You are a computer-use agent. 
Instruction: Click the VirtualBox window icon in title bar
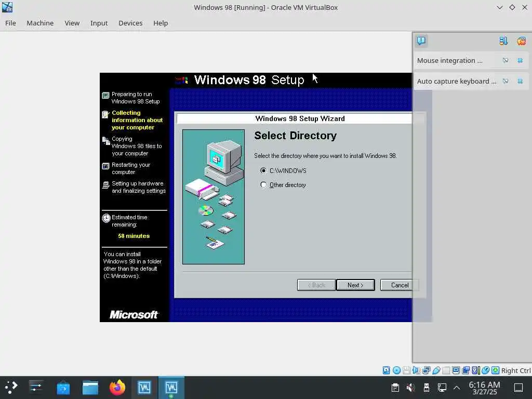pyautogui.click(x=7, y=7)
